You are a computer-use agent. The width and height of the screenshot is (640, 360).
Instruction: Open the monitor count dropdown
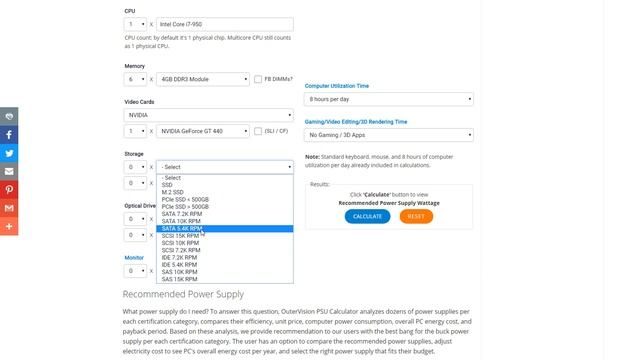(135, 271)
